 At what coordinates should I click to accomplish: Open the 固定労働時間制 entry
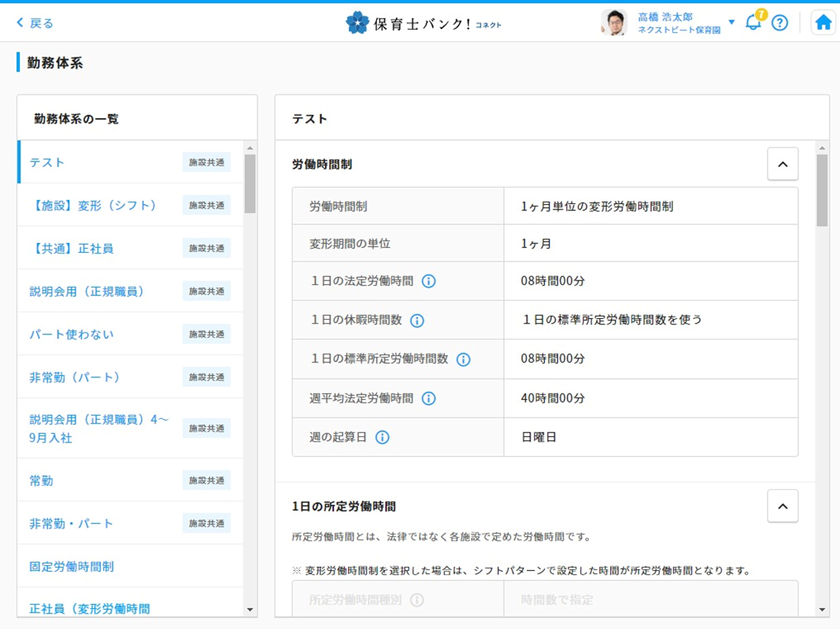pyautogui.click(x=72, y=566)
